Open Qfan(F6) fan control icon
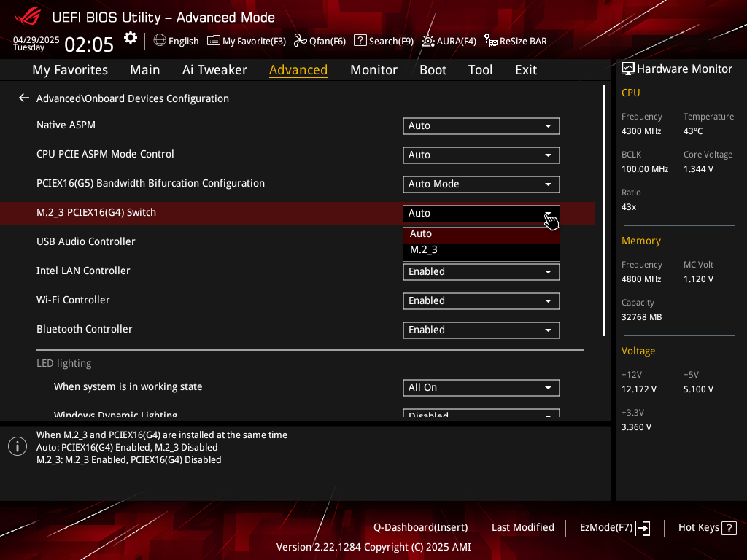 point(300,41)
